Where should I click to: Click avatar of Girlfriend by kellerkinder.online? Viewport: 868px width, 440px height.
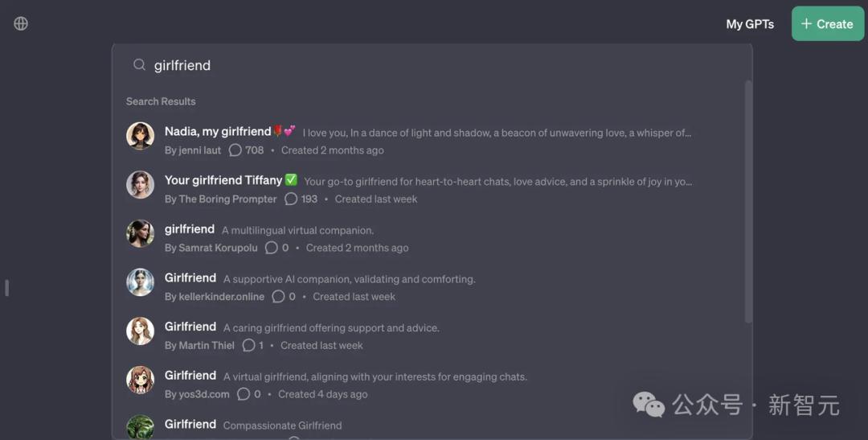(x=140, y=282)
